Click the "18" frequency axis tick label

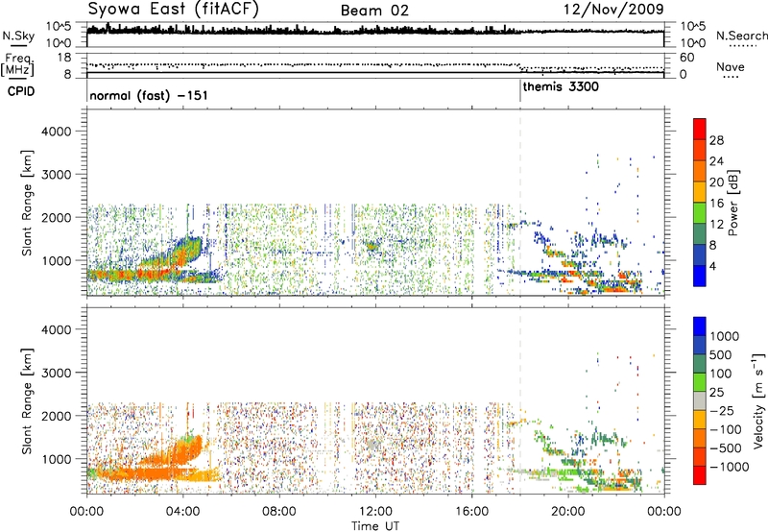[64, 58]
